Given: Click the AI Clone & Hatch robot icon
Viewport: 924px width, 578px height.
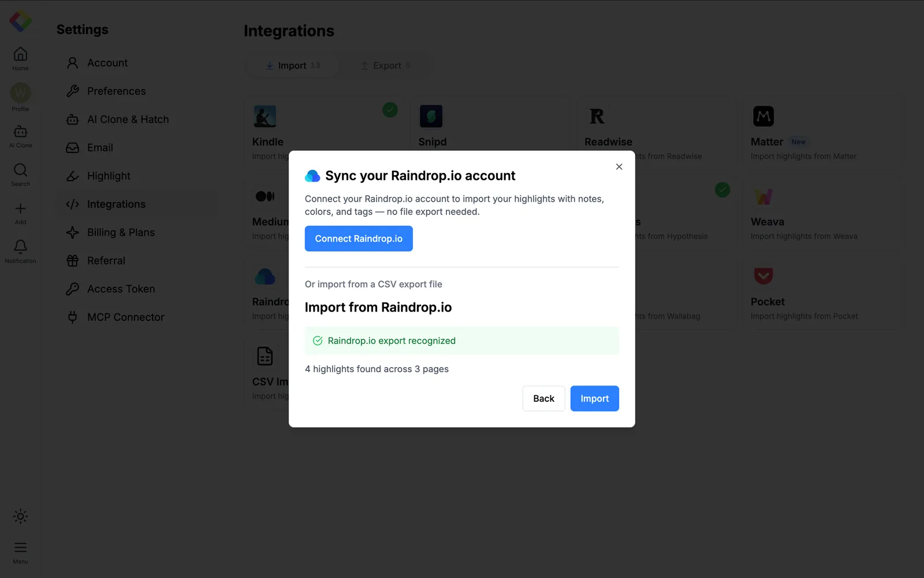Looking at the screenshot, I should (x=72, y=120).
